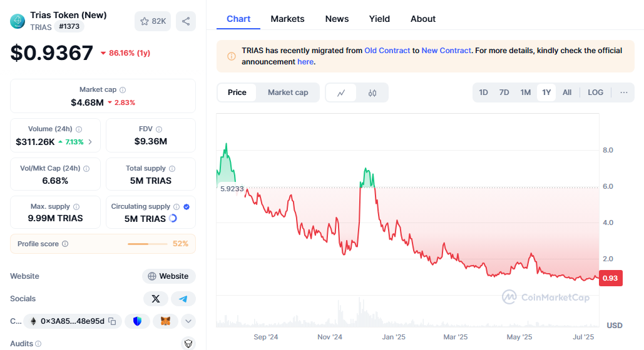Expand Volume (24h) details arrow
Screen dimensions: 644x350
tap(90, 142)
